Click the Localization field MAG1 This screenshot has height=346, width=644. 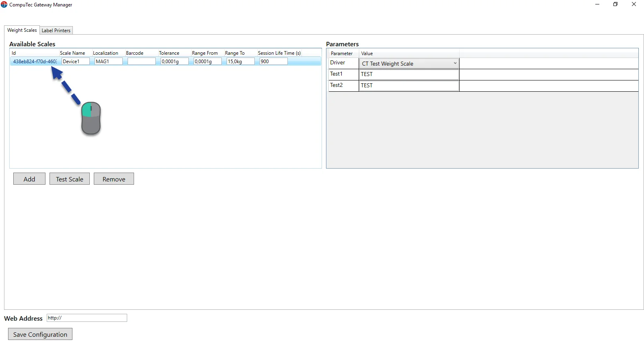click(x=108, y=62)
